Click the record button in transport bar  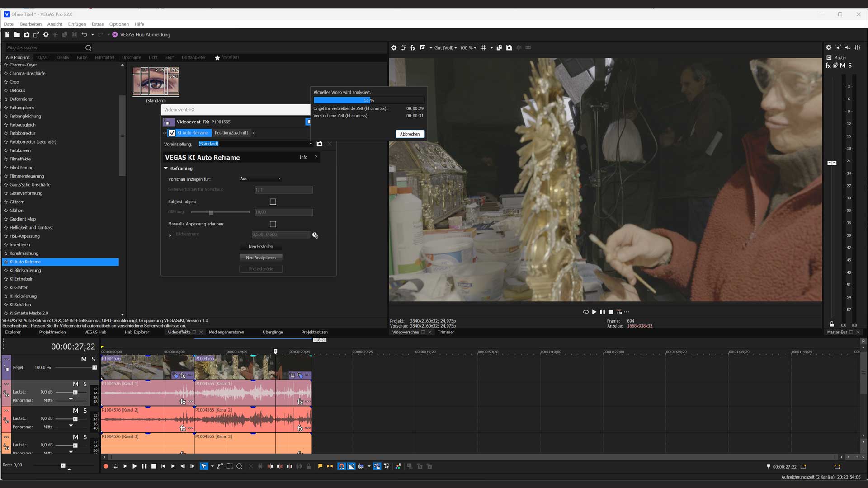pyautogui.click(x=106, y=466)
